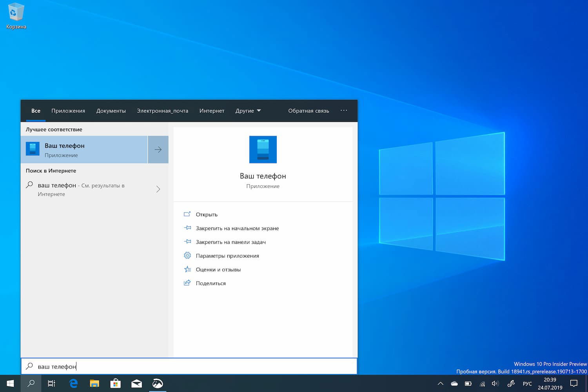588x392 pixels.
Task: Click the Task View icon
Action: [x=51, y=383]
